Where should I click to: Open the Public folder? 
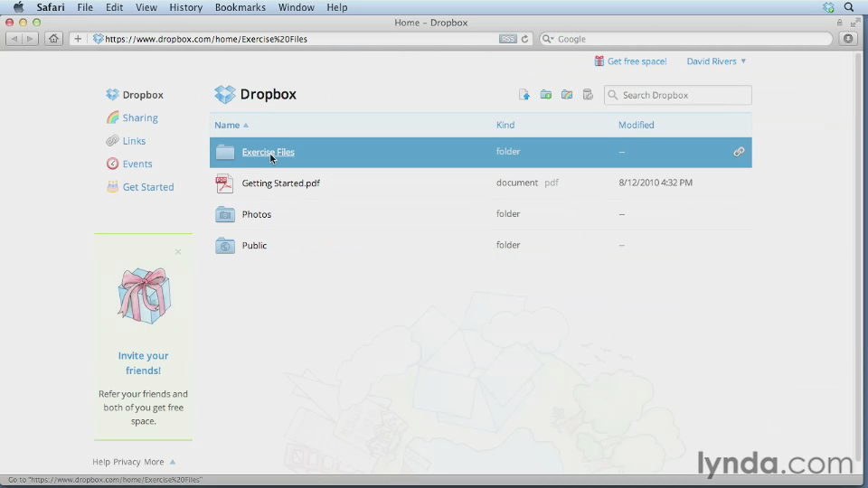[254, 245]
